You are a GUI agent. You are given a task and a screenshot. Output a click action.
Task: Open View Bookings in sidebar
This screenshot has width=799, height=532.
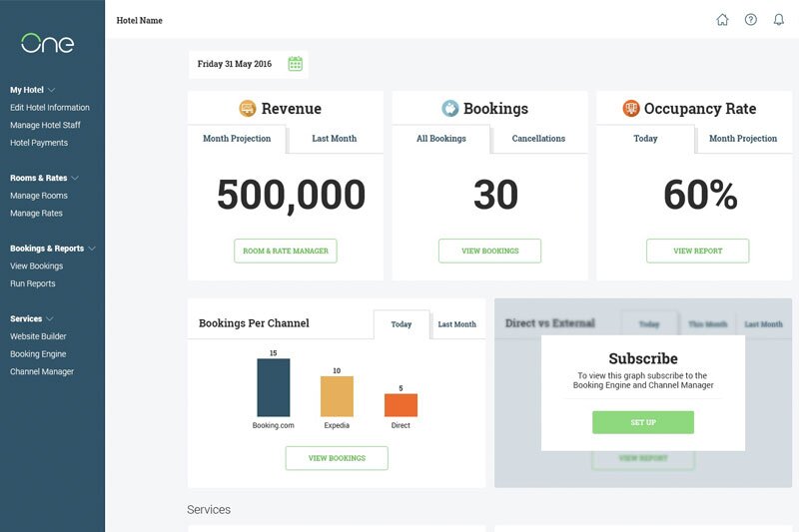point(37,266)
